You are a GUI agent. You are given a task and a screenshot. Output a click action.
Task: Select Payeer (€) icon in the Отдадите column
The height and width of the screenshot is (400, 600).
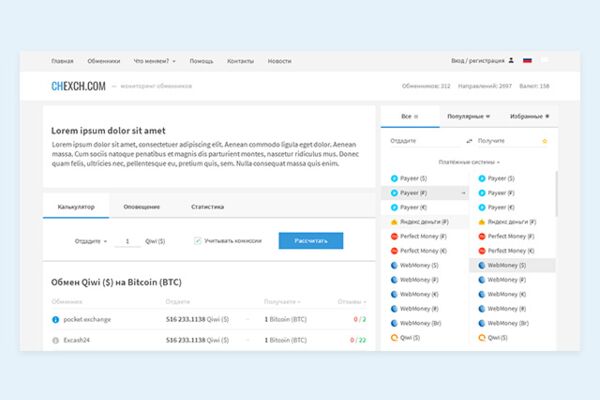coord(394,207)
